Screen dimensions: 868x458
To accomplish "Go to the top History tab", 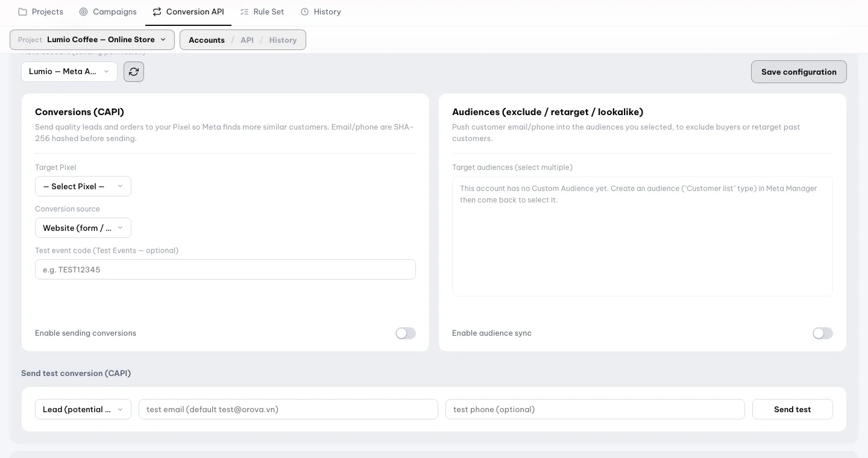I will (321, 11).
